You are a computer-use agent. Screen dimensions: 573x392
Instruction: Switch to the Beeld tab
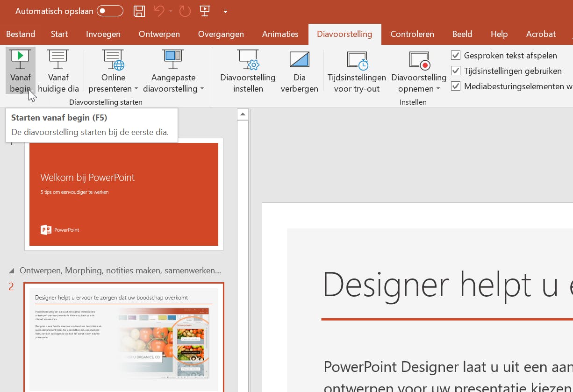(463, 34)
